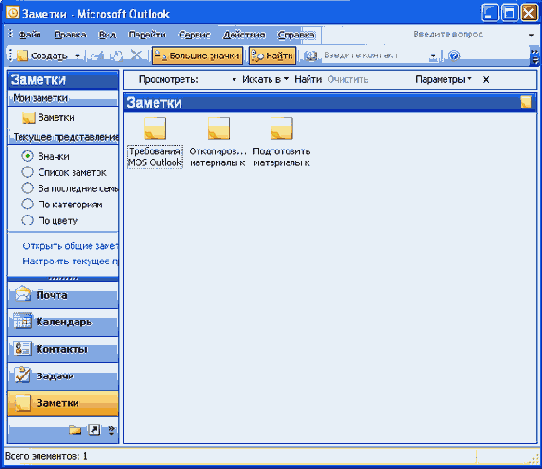This screenshot has width=542, height=469.
Task: Collapse the Мои заметки section header
Action: [x=63, y=99]
